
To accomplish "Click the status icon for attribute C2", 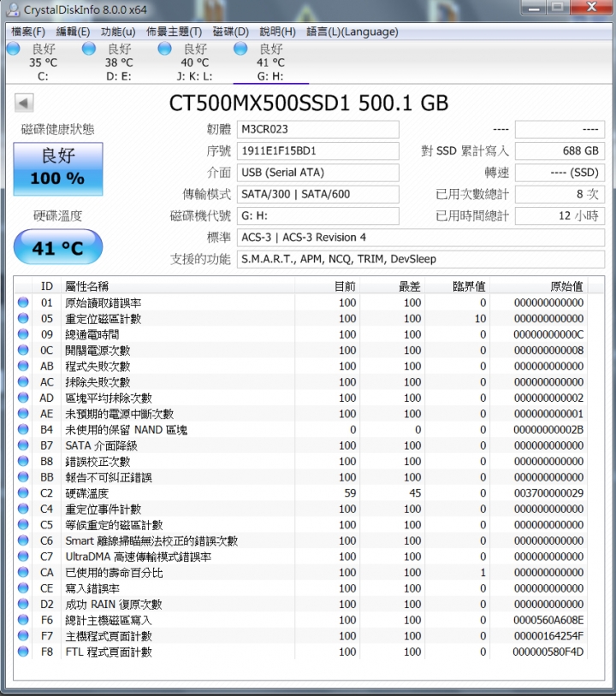I will pyautogui.click(x=23, y=493).
